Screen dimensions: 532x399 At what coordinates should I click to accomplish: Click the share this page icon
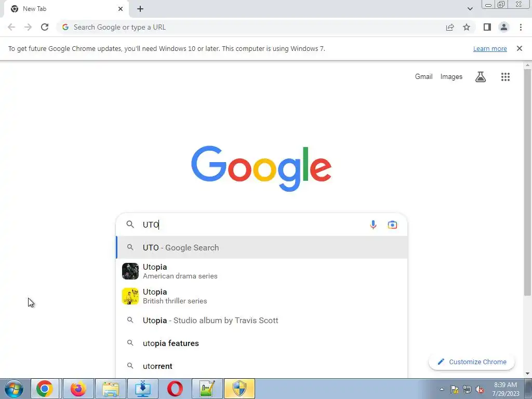pos(450,27)
